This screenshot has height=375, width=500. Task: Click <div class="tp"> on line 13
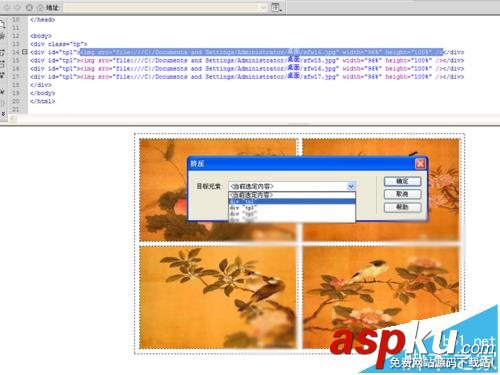(x=59, y=44)
